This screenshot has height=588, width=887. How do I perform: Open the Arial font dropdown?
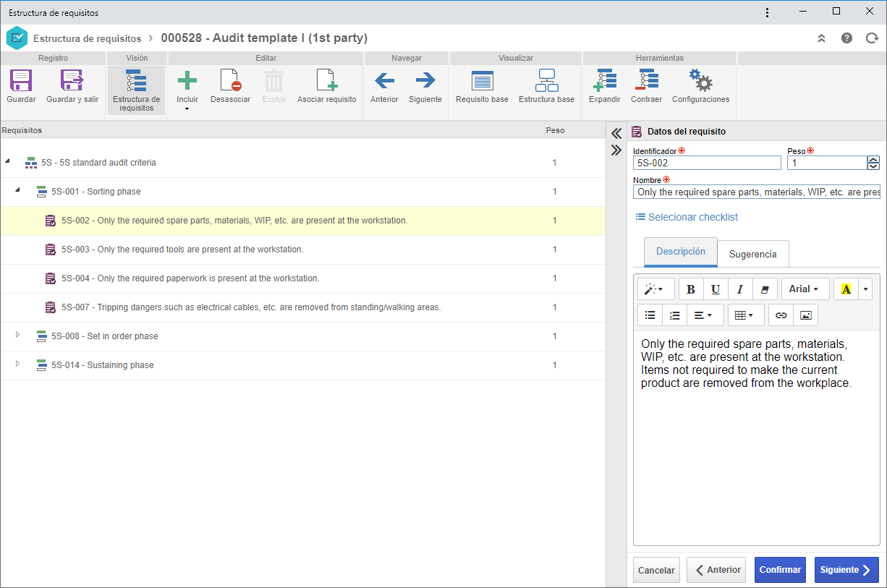[x=805, y=289]
